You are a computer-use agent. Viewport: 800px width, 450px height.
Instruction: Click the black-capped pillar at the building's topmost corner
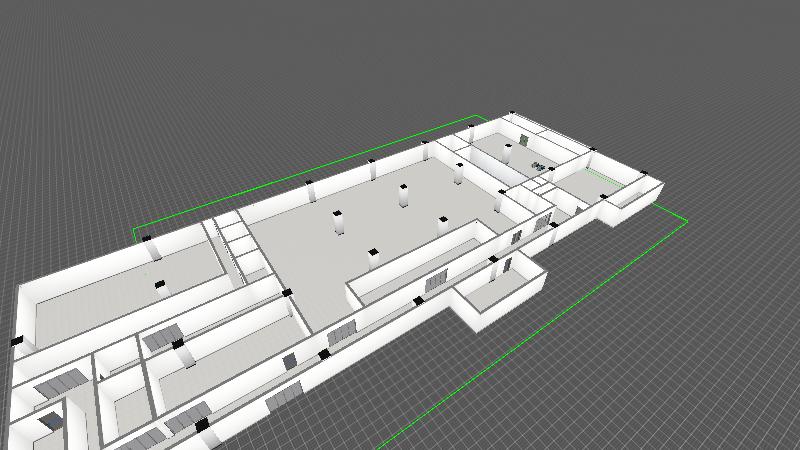511,114
